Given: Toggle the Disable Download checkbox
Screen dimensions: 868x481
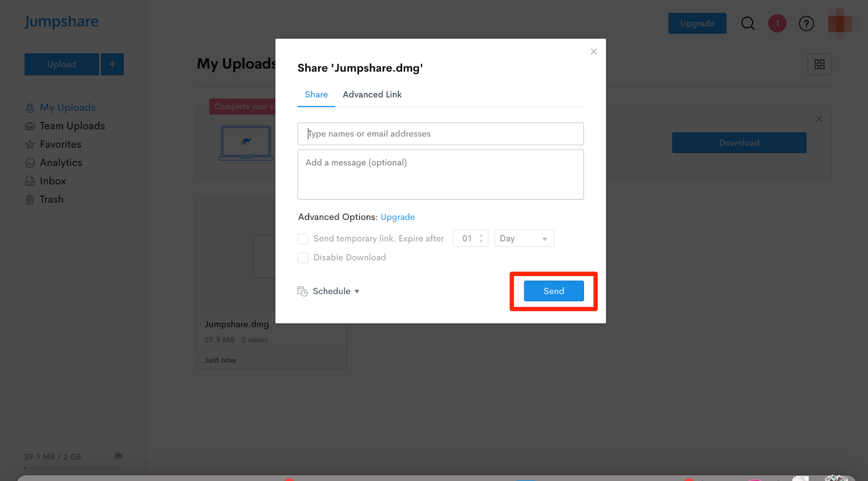Looking at the screenshot, I should (303, 258).
